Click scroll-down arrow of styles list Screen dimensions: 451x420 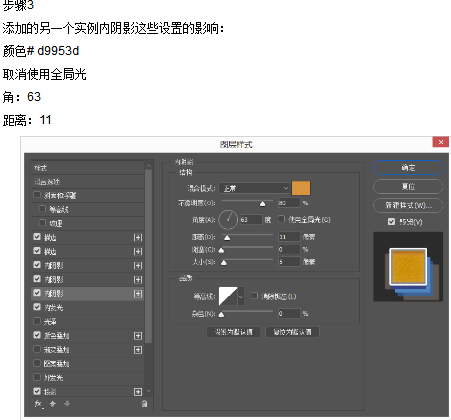148,391
